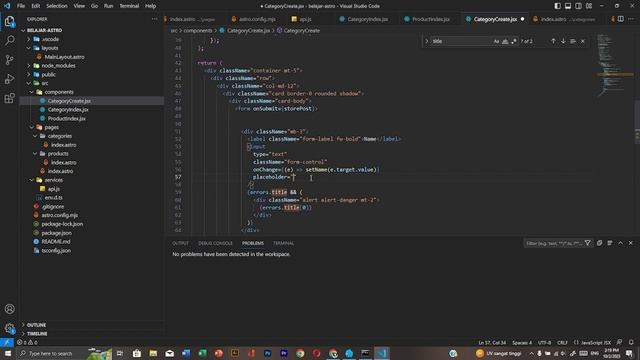Expand the TIMELINE section
The width and height of the screenshot is (640, 360).
37,333
